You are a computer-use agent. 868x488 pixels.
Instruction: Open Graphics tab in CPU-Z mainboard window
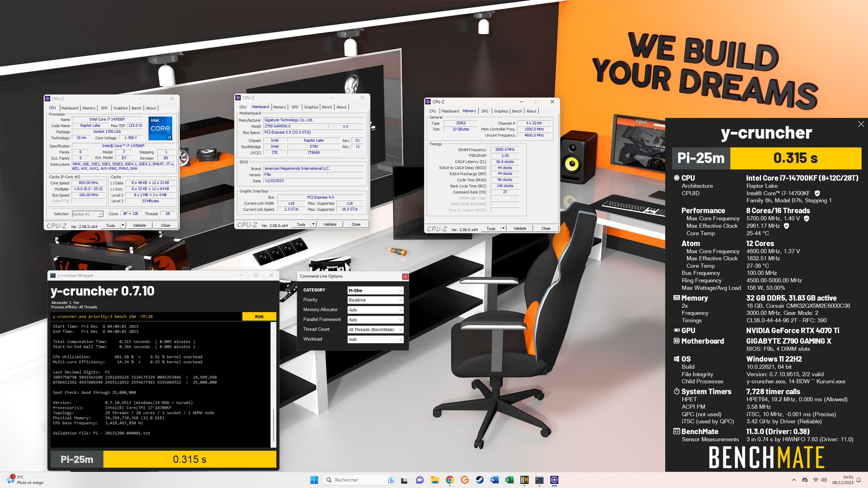click(311, 107)
